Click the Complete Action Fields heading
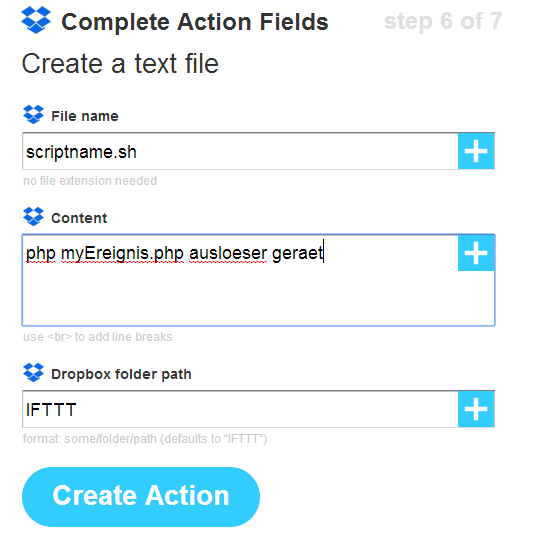Viewport: 538px width, 535px height. [195, 22]
